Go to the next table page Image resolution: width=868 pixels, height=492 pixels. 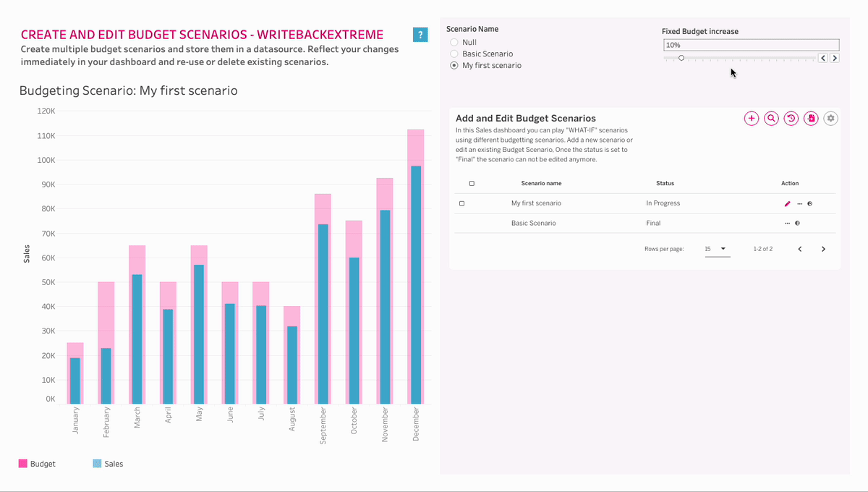pyautogui.click(x=823, y=249)
